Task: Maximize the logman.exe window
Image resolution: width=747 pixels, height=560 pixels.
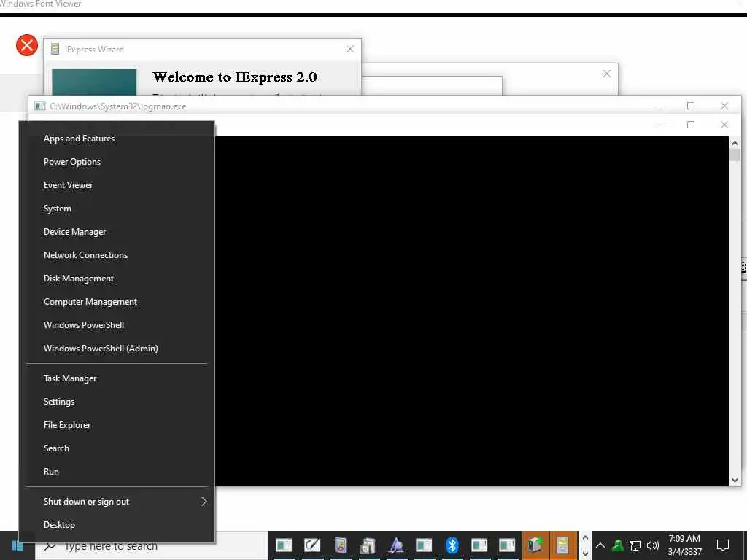Action: tap(691, 106)
